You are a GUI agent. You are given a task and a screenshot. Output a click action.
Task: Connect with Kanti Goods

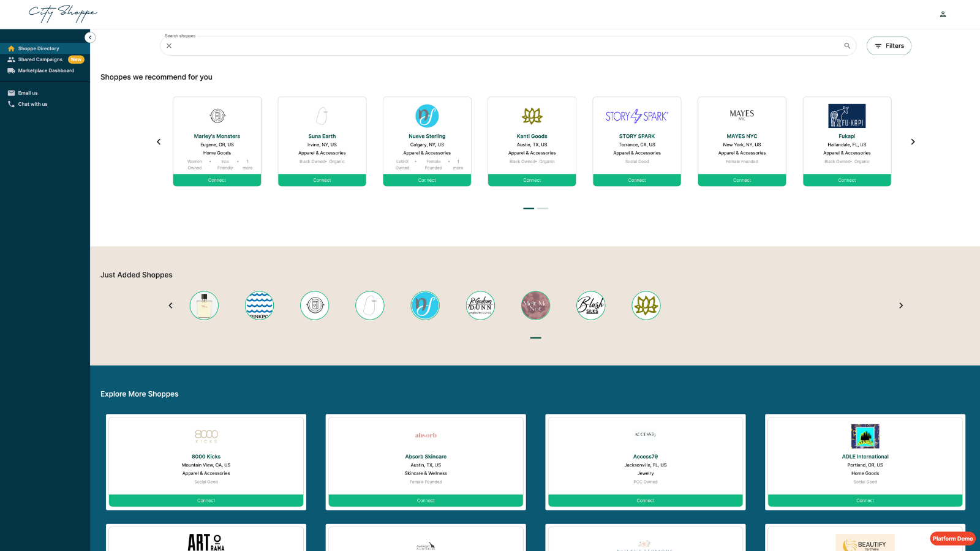click(x=532, y=180)
